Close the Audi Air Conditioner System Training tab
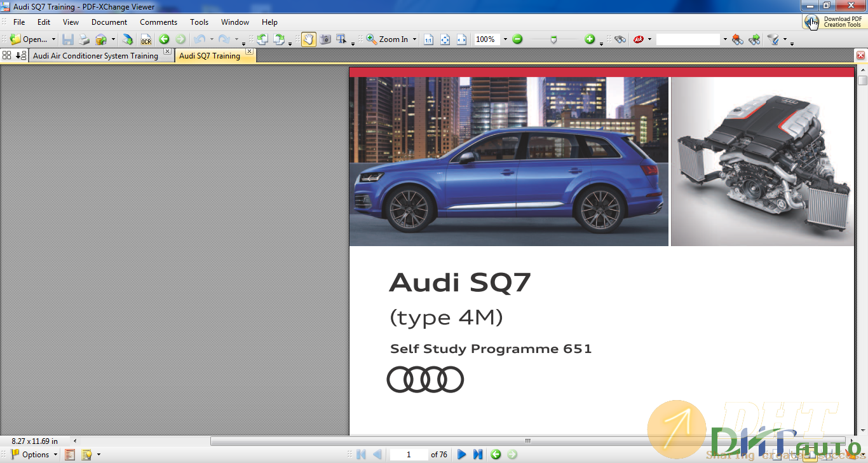 167,52
